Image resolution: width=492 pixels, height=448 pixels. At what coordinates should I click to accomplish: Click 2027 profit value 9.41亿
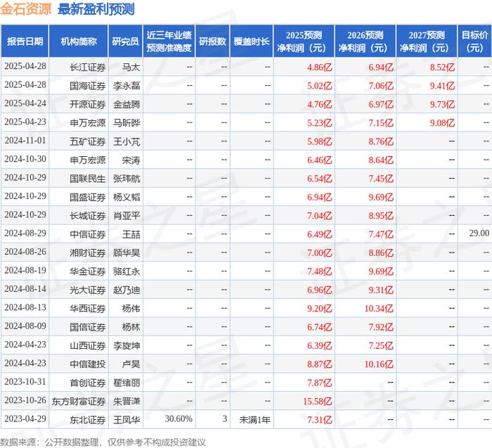click(442, 86)
